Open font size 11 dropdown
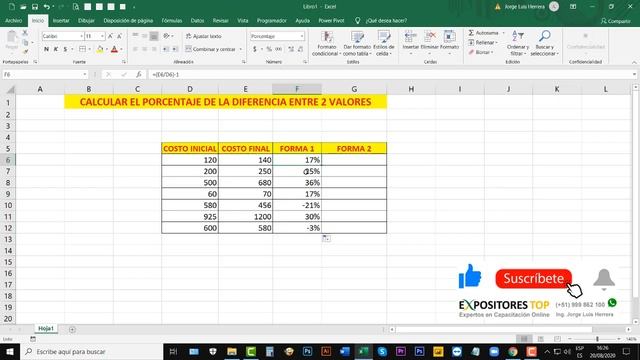Screen dimensions: 640x360 click(102, 36)
